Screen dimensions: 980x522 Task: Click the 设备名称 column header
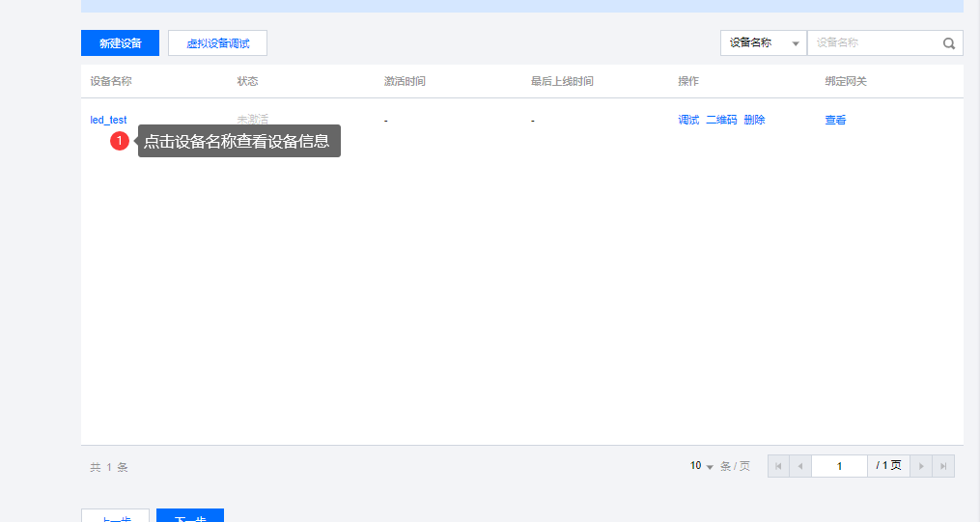point(111,81)
